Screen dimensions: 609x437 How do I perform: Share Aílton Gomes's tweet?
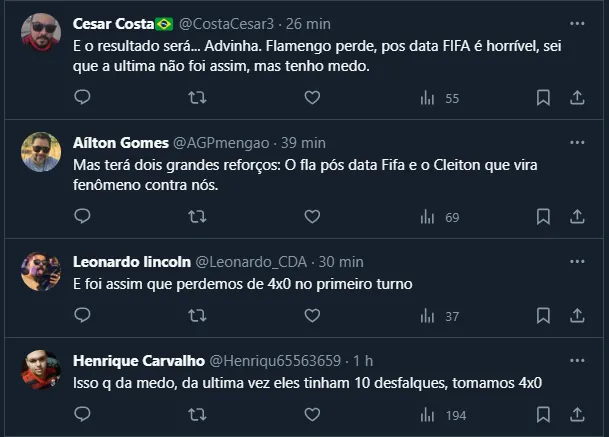pyautogui.click(x=577, y=216)
